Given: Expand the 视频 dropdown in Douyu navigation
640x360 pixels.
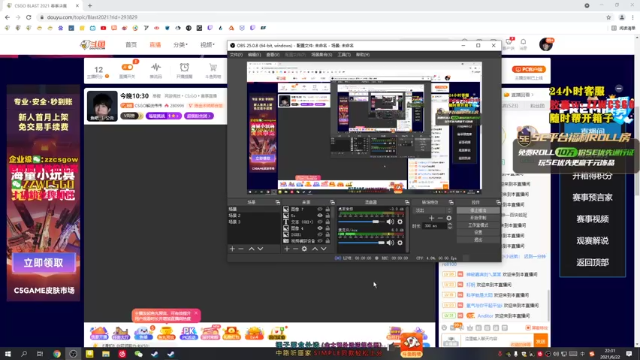Looking at the screenshot, I should [207, 44].
